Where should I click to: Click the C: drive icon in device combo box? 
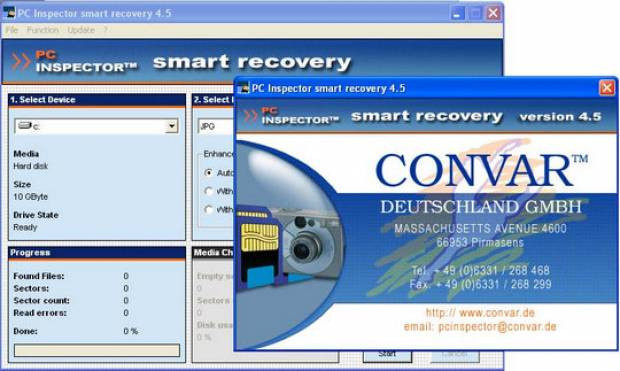click(x=25, y=126)
